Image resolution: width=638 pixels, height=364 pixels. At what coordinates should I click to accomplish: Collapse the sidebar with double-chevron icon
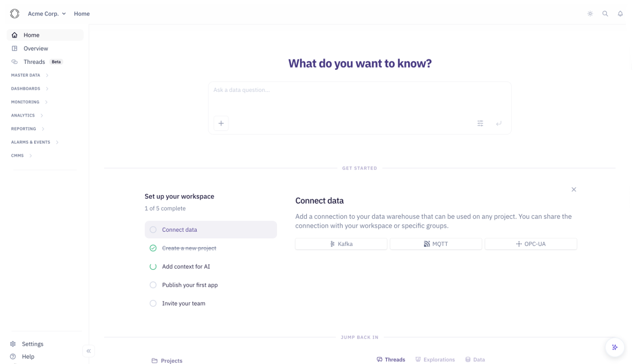coord(88,351)
